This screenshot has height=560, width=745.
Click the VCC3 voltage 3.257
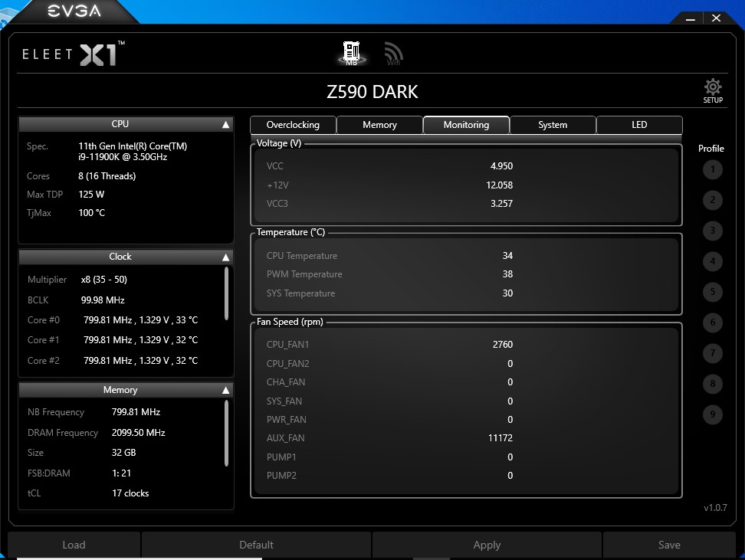502,203
